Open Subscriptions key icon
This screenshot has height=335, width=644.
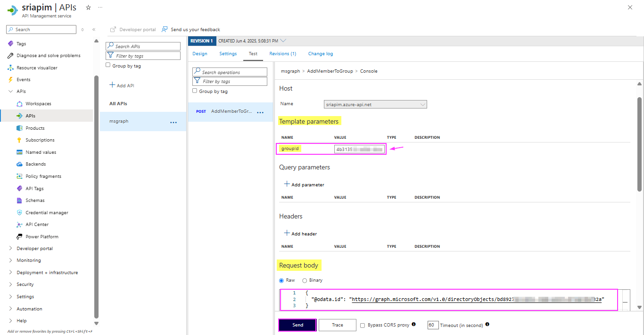tap(19, 140)
